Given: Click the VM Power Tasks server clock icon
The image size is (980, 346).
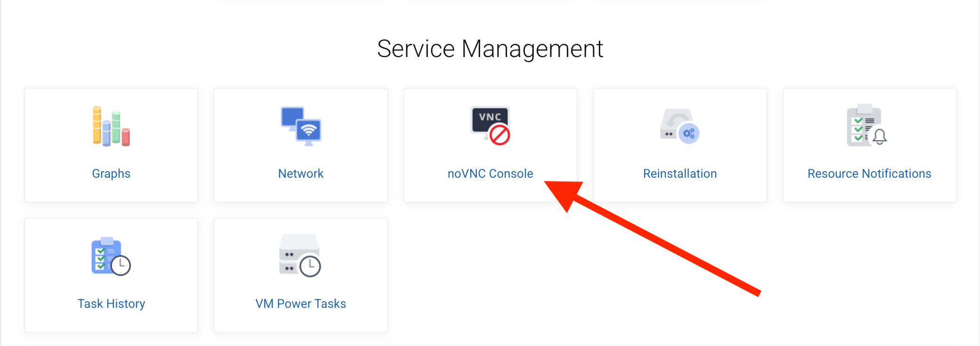Looking at the screenshot, I should 300,255.
